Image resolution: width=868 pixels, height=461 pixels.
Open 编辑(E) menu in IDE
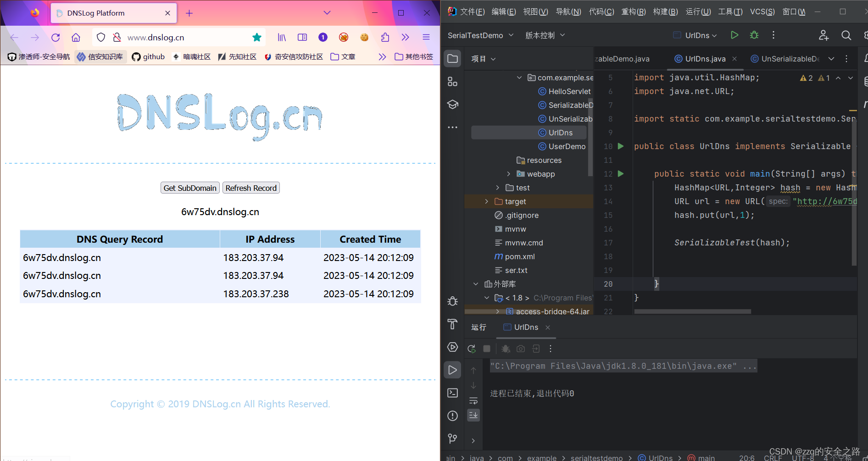(504, 12)
